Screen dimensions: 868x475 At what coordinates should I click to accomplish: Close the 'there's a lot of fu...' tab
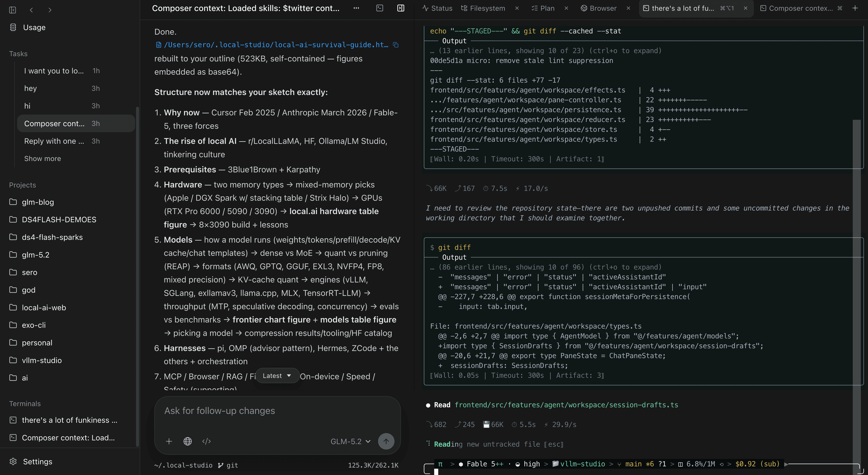pos(746,8)
